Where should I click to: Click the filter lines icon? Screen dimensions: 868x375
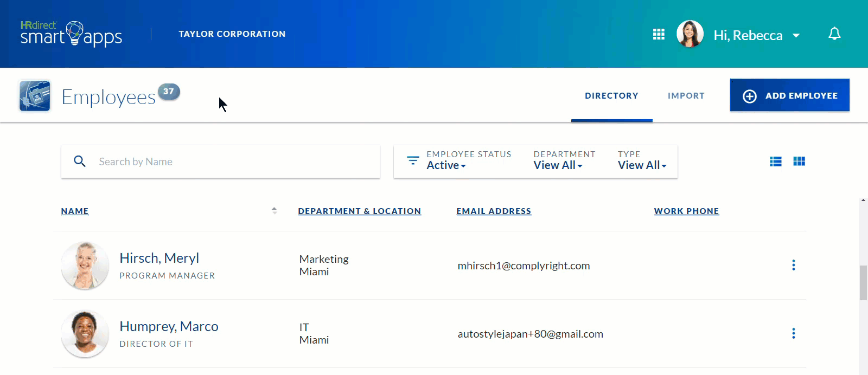[413, 160]
